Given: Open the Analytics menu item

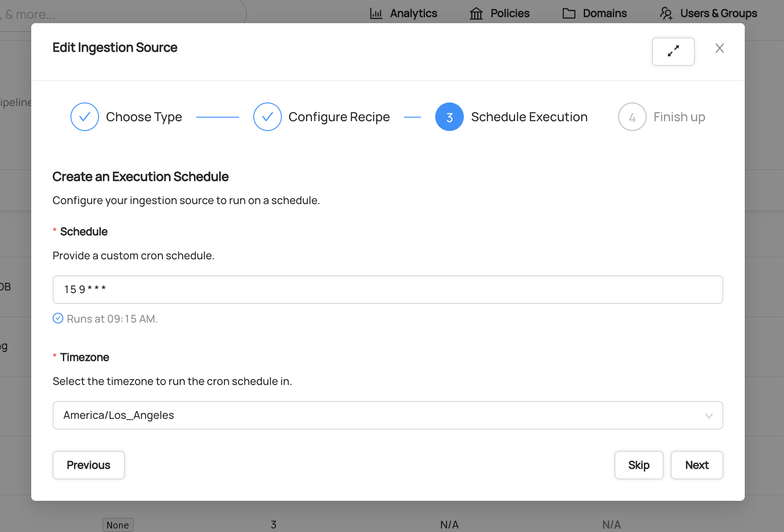Looking at the screenshot, I should coord(413,13).
